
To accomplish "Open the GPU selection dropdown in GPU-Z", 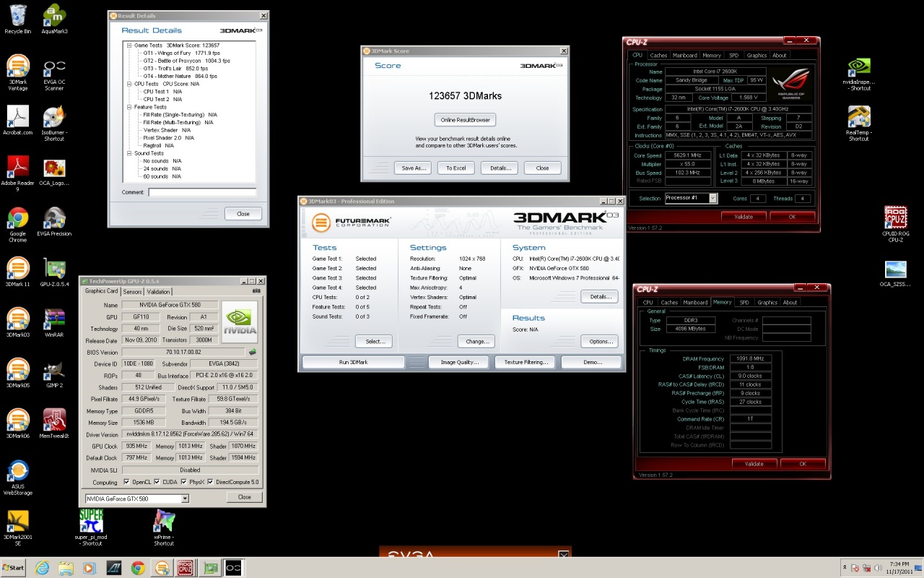I will [x=185, y=499].
